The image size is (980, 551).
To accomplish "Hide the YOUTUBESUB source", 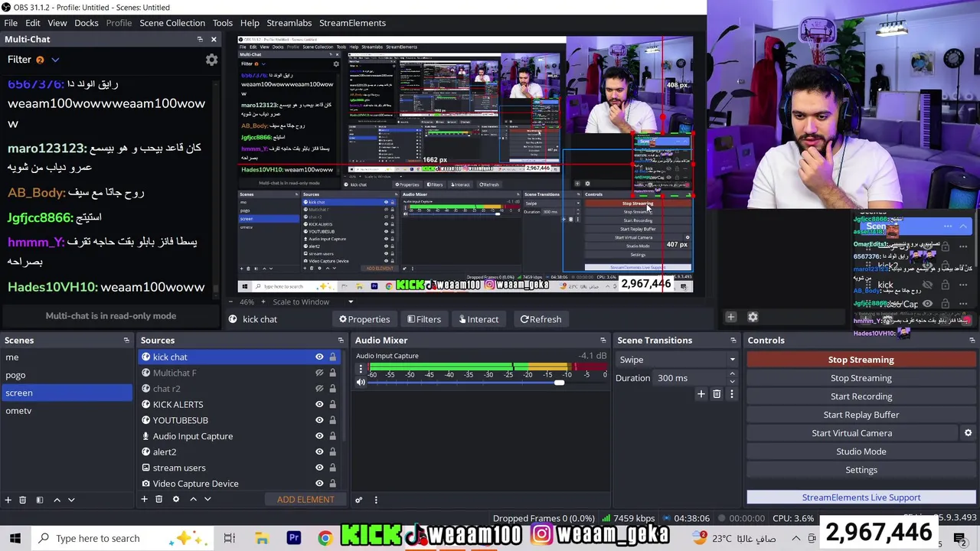I will pyautogui.click(x=319, y=420).
